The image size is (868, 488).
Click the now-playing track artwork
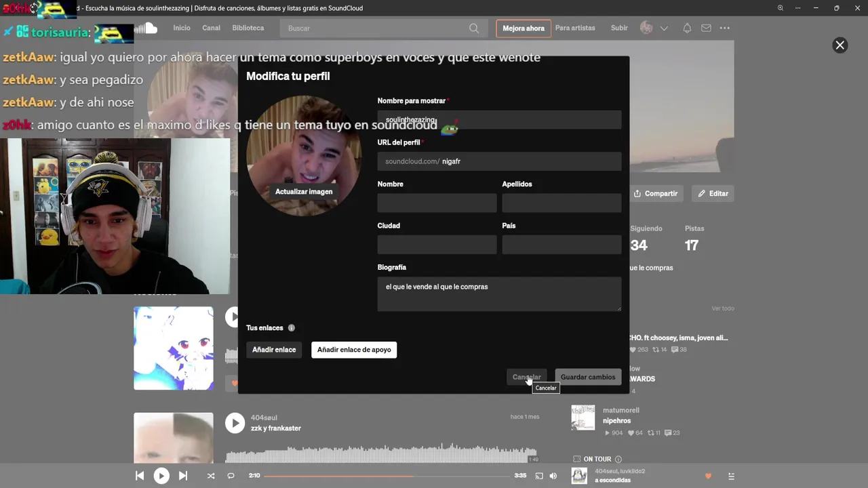pyautogui.click(x=579, y=476)
